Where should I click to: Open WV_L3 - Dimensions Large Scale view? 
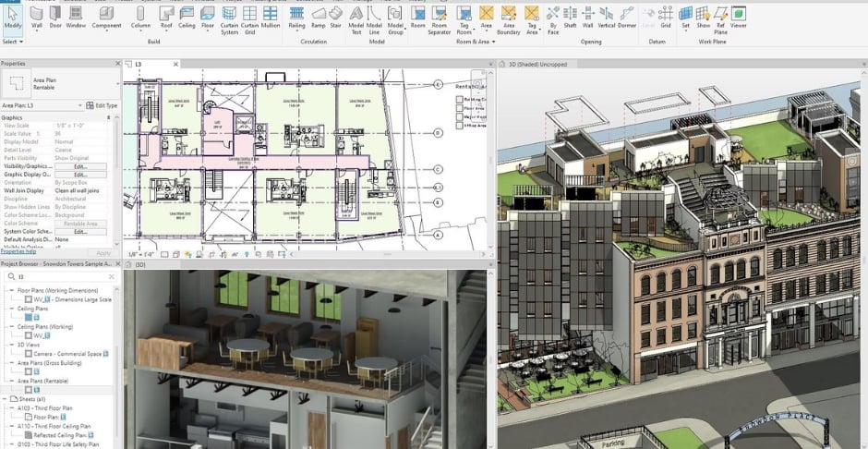point(73,299)
